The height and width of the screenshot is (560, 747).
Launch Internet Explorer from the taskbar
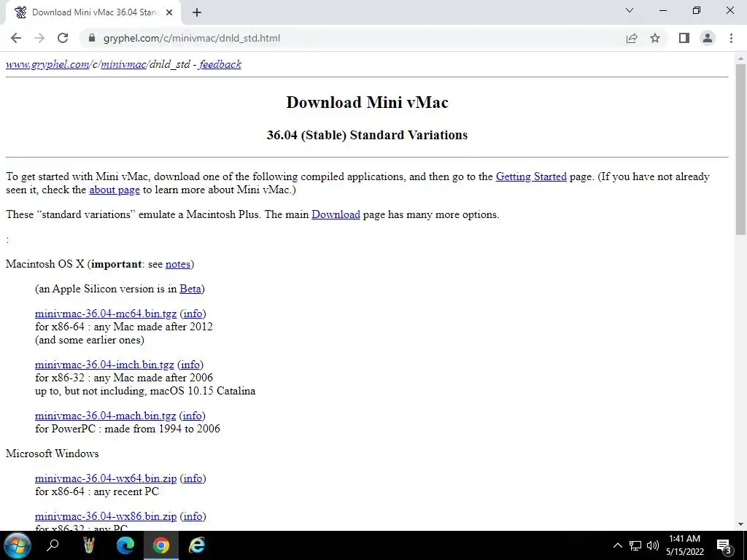196,545
